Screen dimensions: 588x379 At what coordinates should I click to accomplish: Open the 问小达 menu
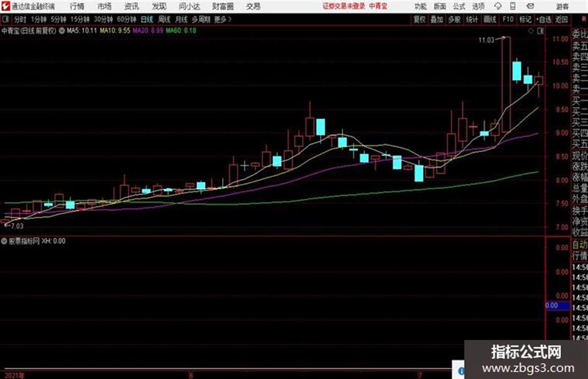[x=189, y=6]
